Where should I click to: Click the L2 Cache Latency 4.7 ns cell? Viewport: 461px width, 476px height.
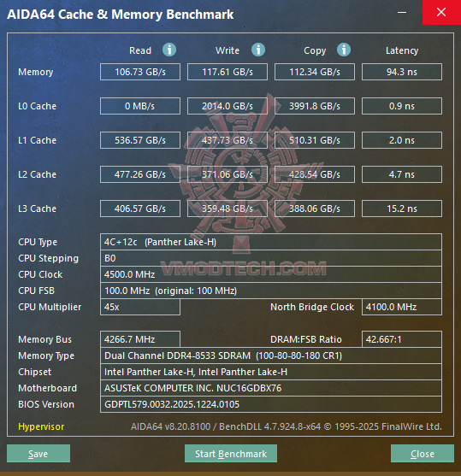pyautogui.click(x=402, y=174)
